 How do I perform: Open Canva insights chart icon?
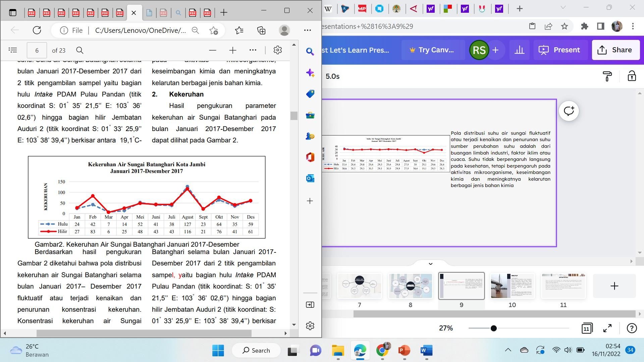pyautogui.click(x=520, y=50)
